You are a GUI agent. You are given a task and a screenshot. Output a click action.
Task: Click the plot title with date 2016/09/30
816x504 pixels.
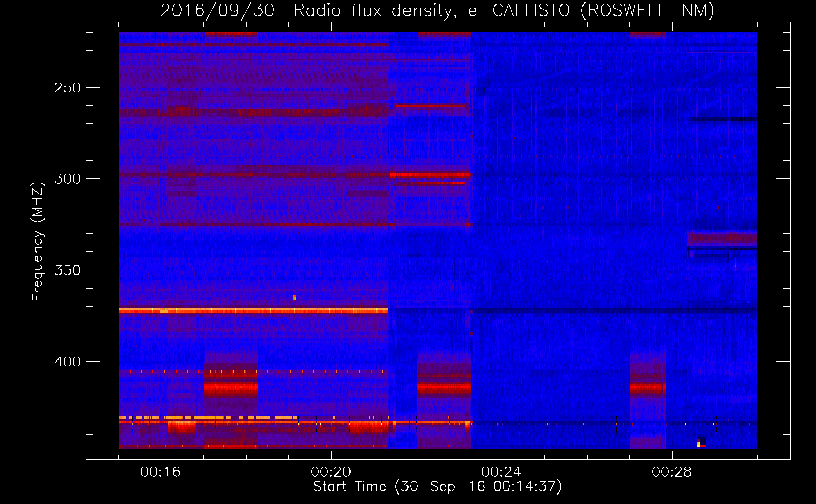437,10
